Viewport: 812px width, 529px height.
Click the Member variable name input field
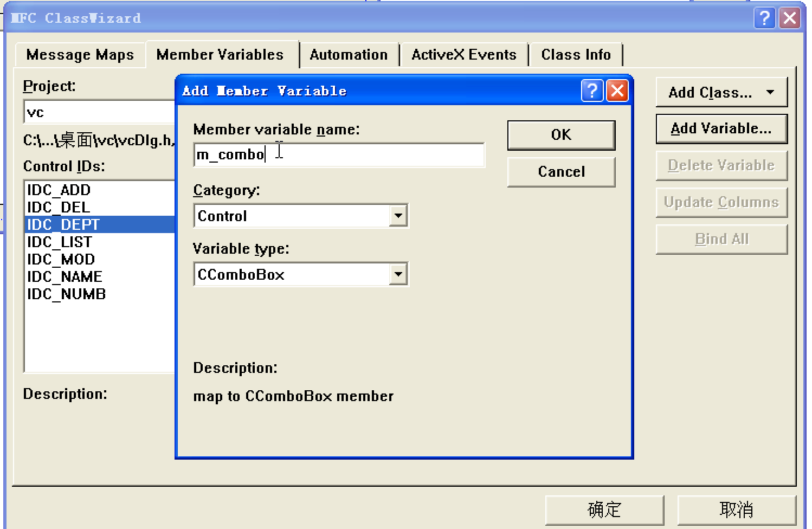pyautogui.click(x=339, y=154)
